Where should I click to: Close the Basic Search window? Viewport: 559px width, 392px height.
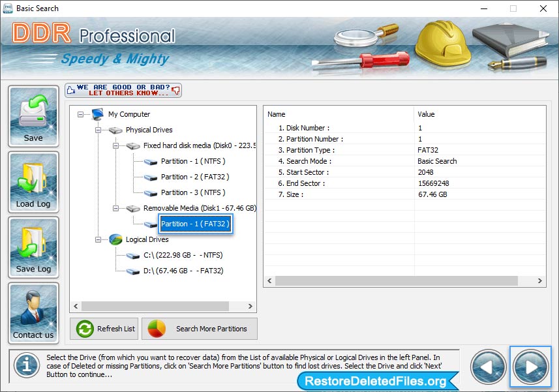543,8
